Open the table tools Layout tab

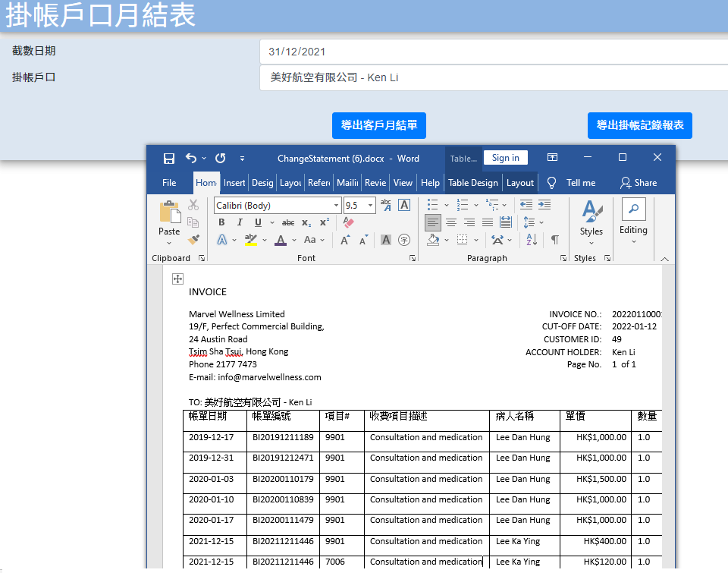pyautogui.click(x=520, y=183)
